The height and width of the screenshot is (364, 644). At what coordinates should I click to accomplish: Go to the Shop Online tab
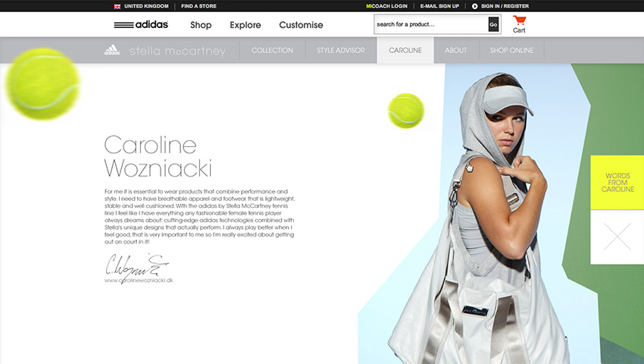click(511, 50)
